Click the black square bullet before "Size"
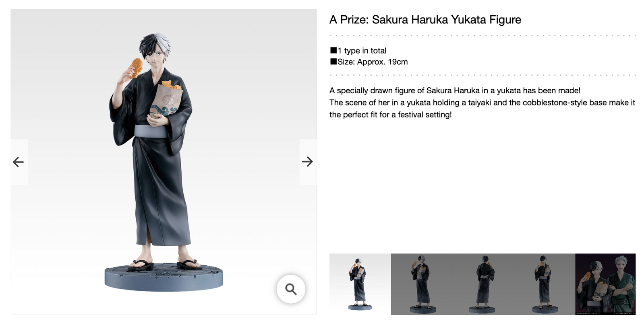Image resolution: width=644 pixels, height=323 pixels. 333,62
